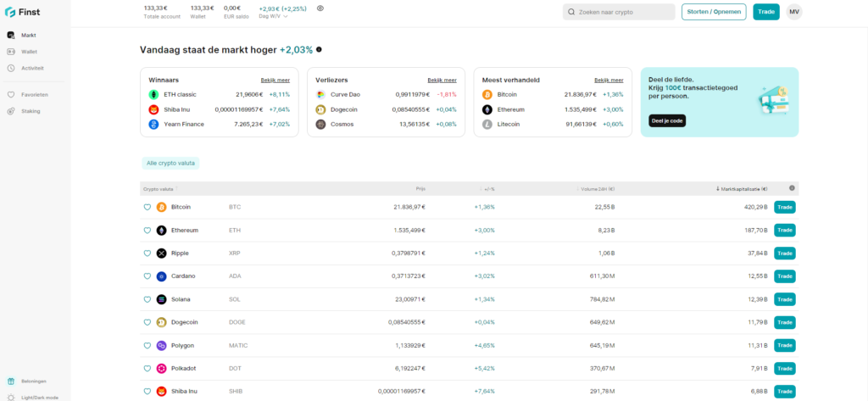Click Ethereum coin icon in table

pyautogui.click(x=162, y=231)
